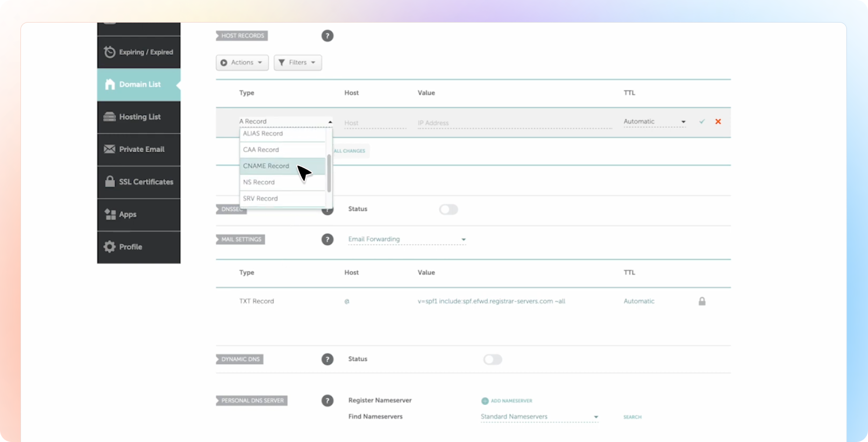
Task: Click the Register Nameserver label
Action: tap(380, 400)
